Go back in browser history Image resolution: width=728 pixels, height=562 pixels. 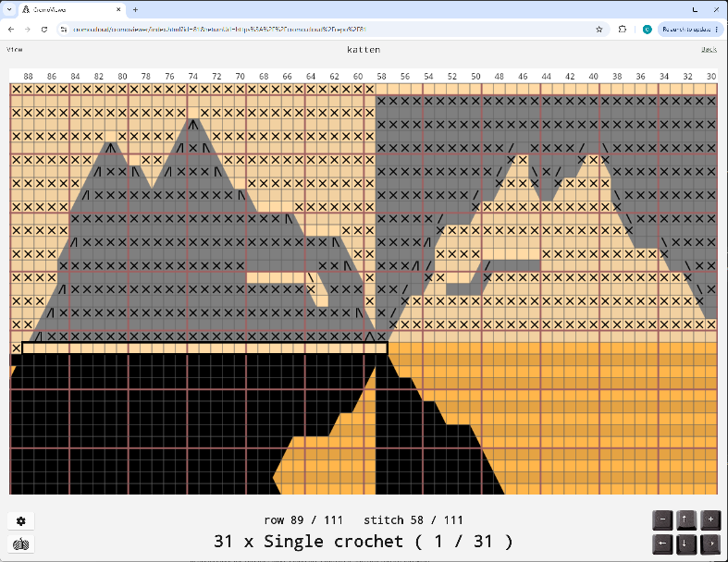[11, 30]
